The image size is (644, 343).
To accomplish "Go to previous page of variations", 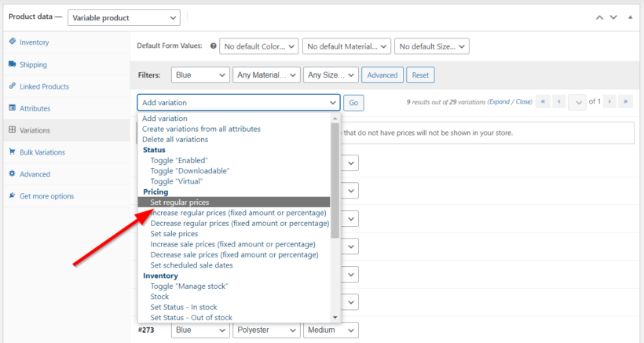I will click(559, 101).
